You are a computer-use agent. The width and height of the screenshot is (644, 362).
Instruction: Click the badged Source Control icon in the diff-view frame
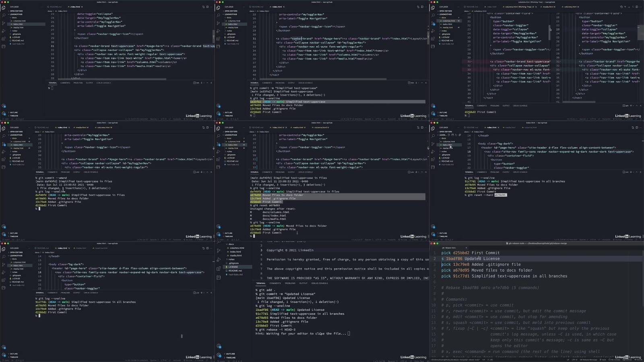coord(433,23)
